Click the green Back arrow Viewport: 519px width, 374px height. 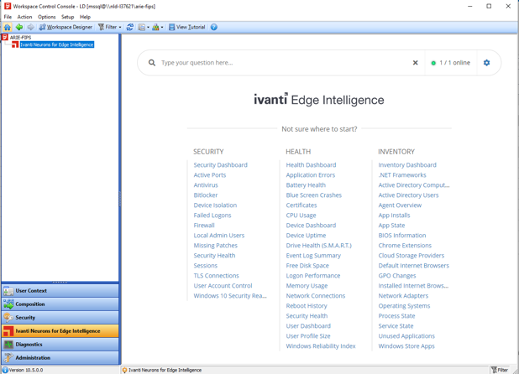tap(19, 27)
